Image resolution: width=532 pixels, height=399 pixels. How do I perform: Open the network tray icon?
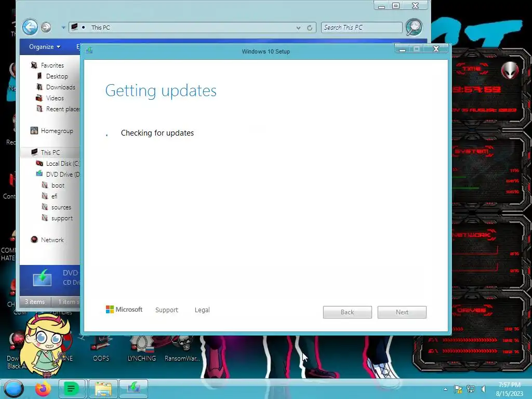click(x=471, y=389)
